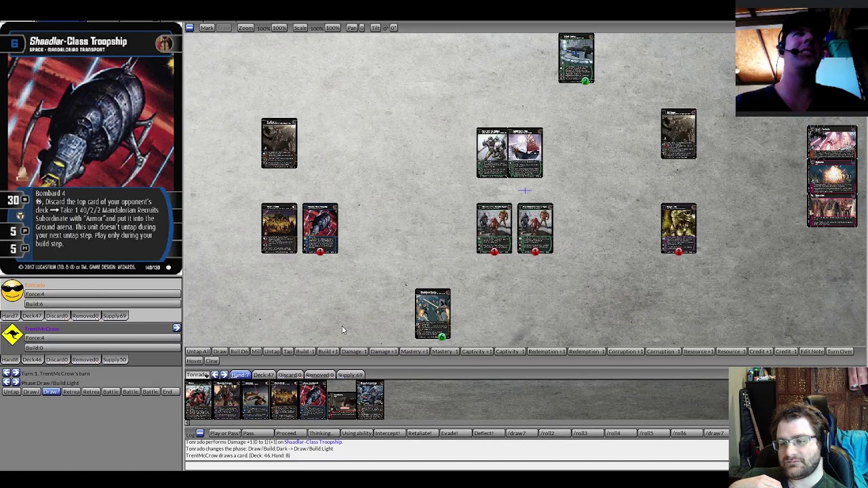The width and height of the screenshot is (868, 488).
Task: Switch to Discard:0 tab in hand bar
Action: tap(290, 375)
